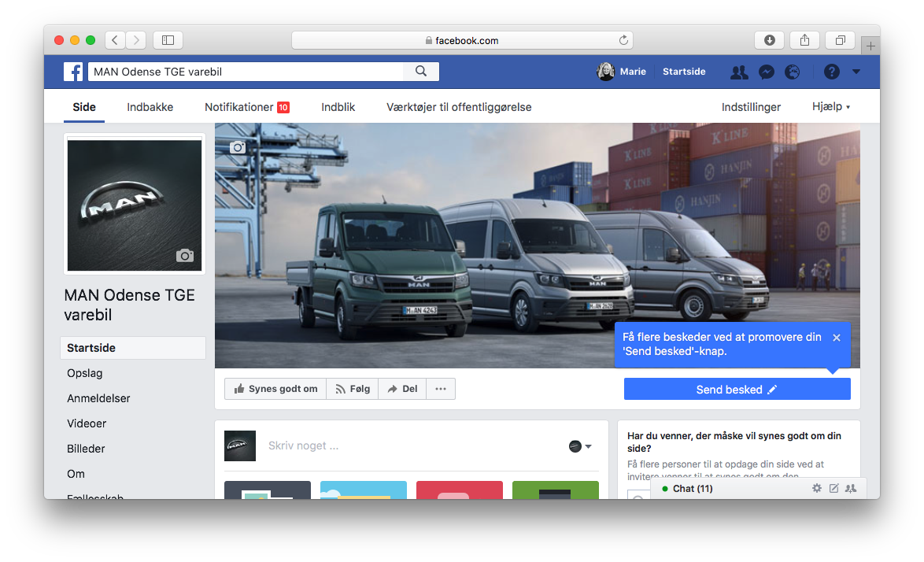The height and width of the screenshot is (562, 924).
Task: Update profile picture via camera icon
Action: [x=184, y=256]
